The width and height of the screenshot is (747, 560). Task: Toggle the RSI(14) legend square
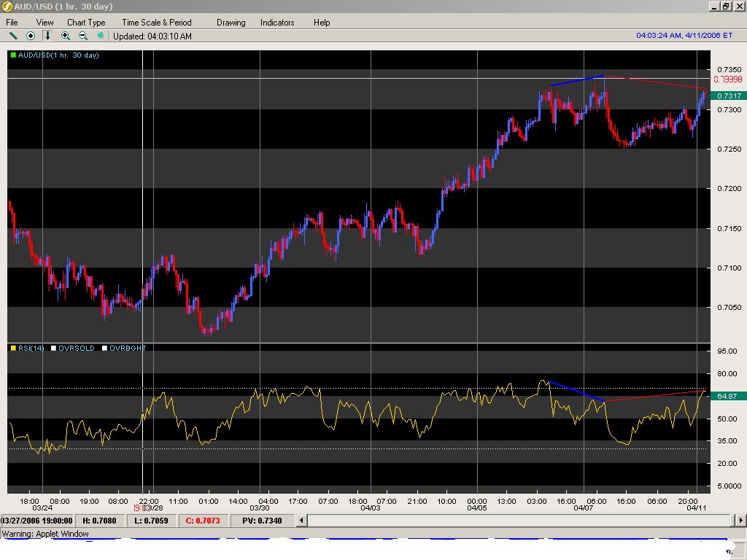point(12,349)
